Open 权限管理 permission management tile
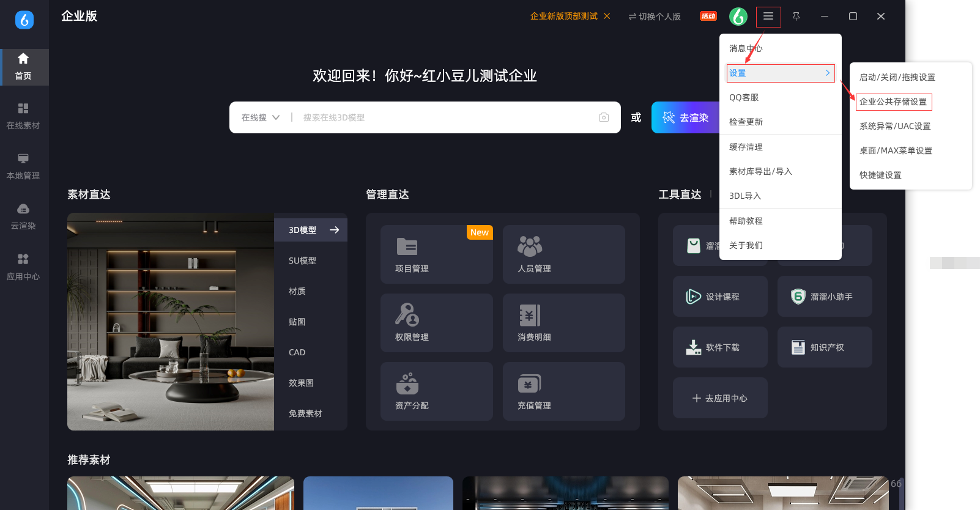980x510 pixels. (437, 323)
